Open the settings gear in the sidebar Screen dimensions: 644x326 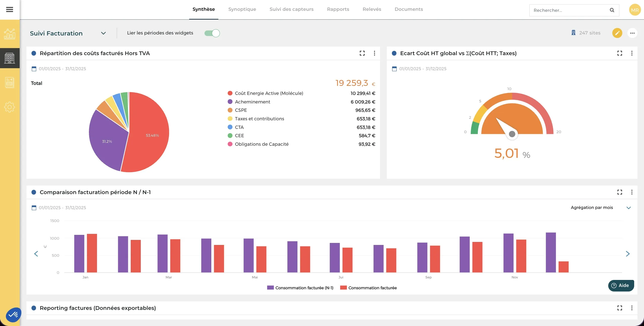10,107
